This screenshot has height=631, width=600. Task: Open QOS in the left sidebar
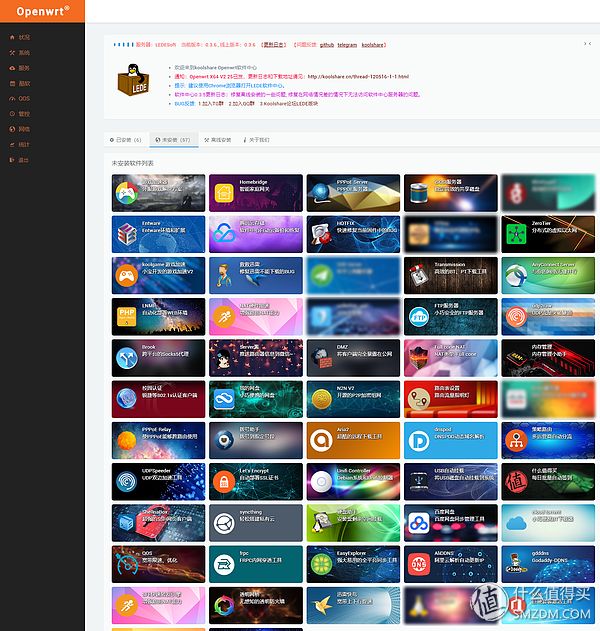pyautogui.click(x=24, y=99)
